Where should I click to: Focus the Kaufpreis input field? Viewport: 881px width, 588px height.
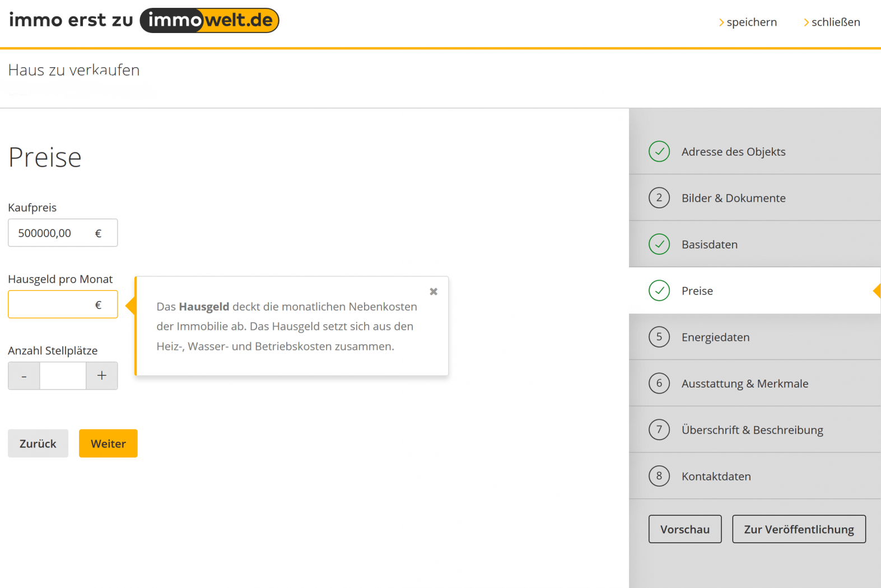(x=63, y=232)
